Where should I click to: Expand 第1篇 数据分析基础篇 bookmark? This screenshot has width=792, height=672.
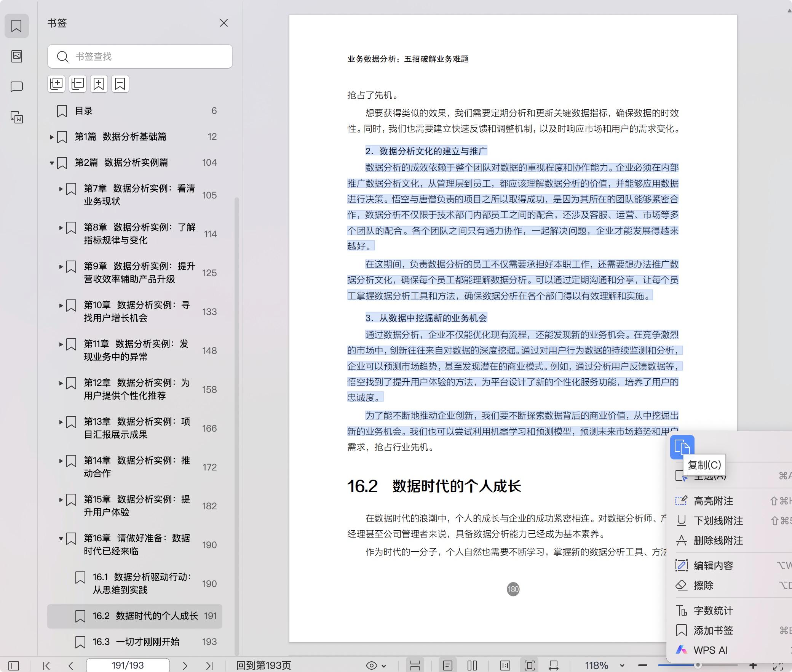52,137
